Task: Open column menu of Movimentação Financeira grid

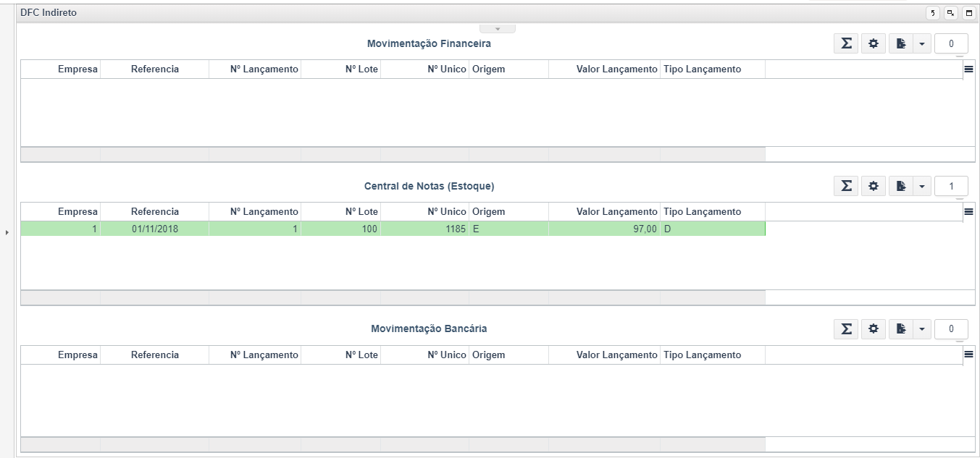Action: [968, 69]
